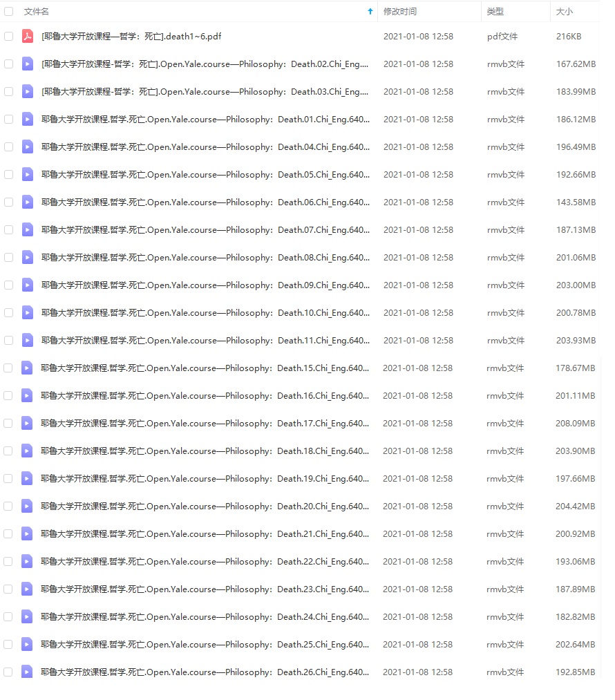Click the PDF icon for death1~6.pdf
615x700 pixels.
28,36
